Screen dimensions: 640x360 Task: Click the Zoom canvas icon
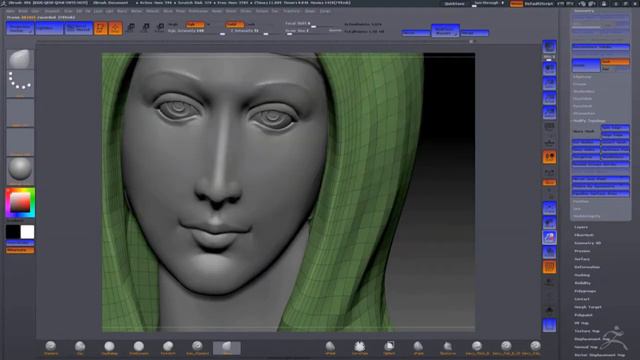click(549, 83)
